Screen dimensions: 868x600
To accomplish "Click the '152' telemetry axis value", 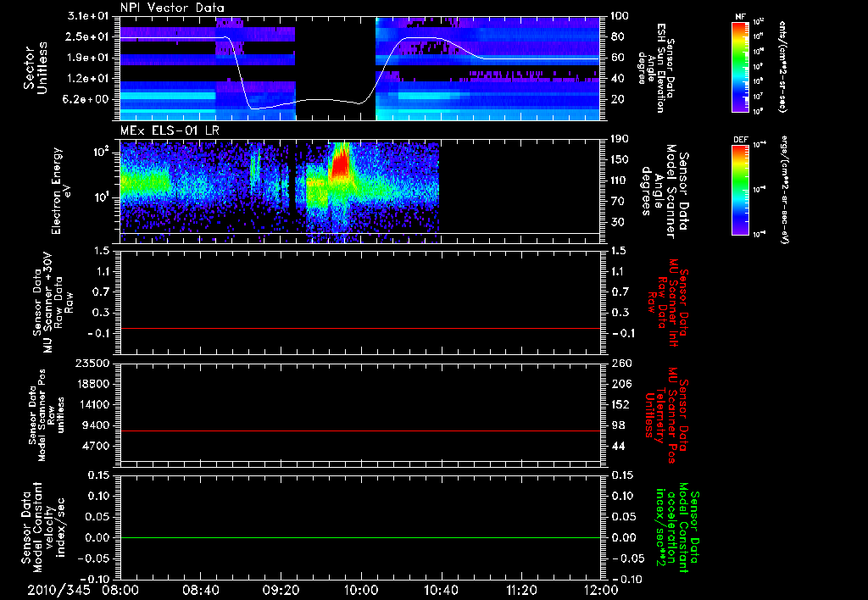I will coord(621,404).
